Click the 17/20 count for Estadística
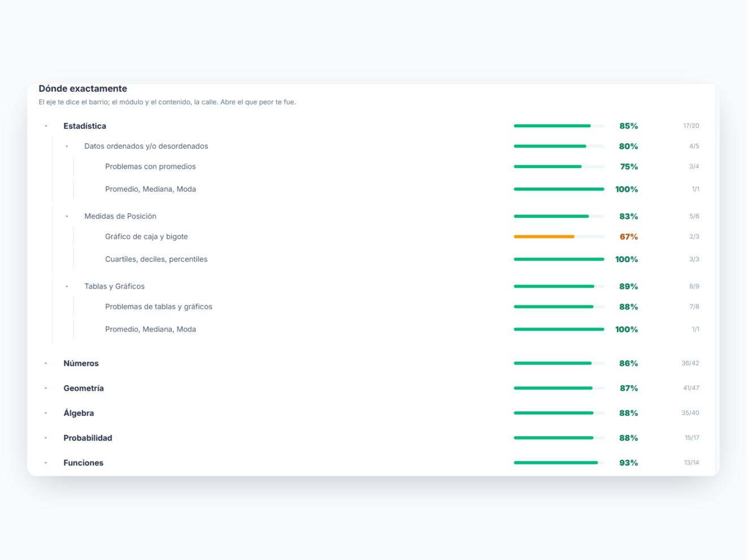This screenshot has width=747, height=560. (691, 126)
